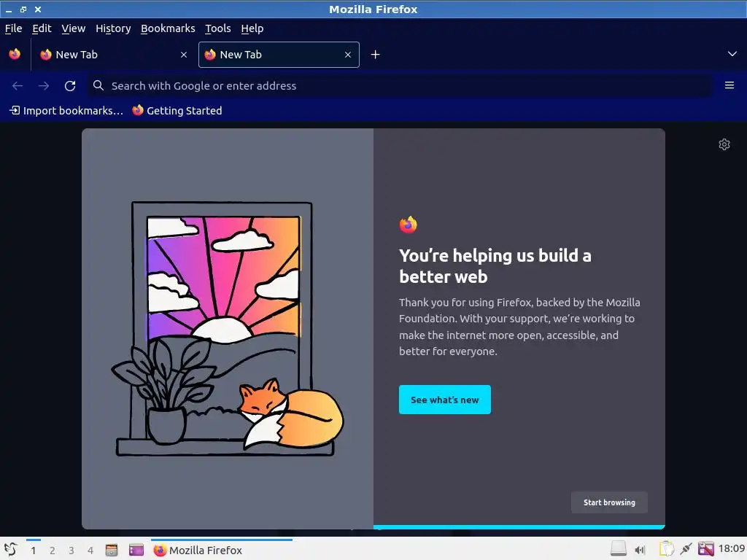Click the 18:09 clock
This screenshot has width=747, height=560.
coord(732,548)
